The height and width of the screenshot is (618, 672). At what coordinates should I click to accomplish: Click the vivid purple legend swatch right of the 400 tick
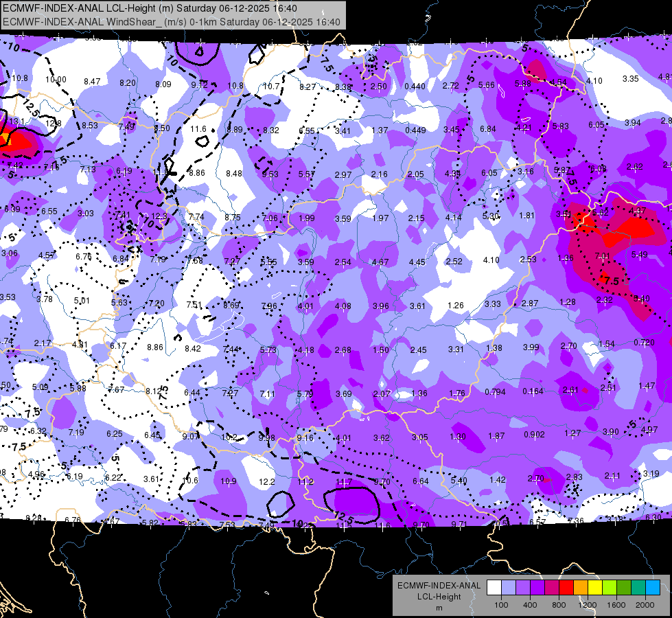(537, 588)
